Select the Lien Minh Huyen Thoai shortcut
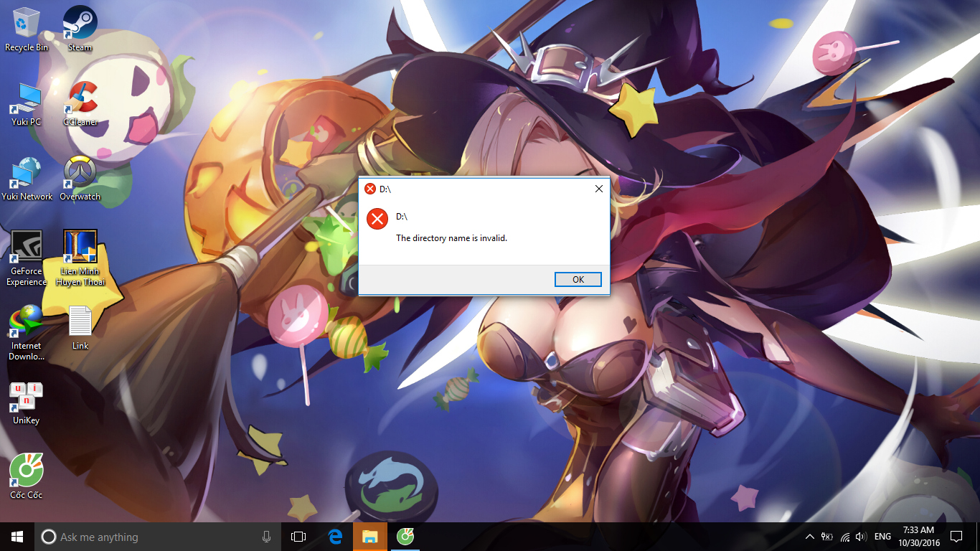The width and height of the screenshot is (980, 551). click(x=80, y=258)
